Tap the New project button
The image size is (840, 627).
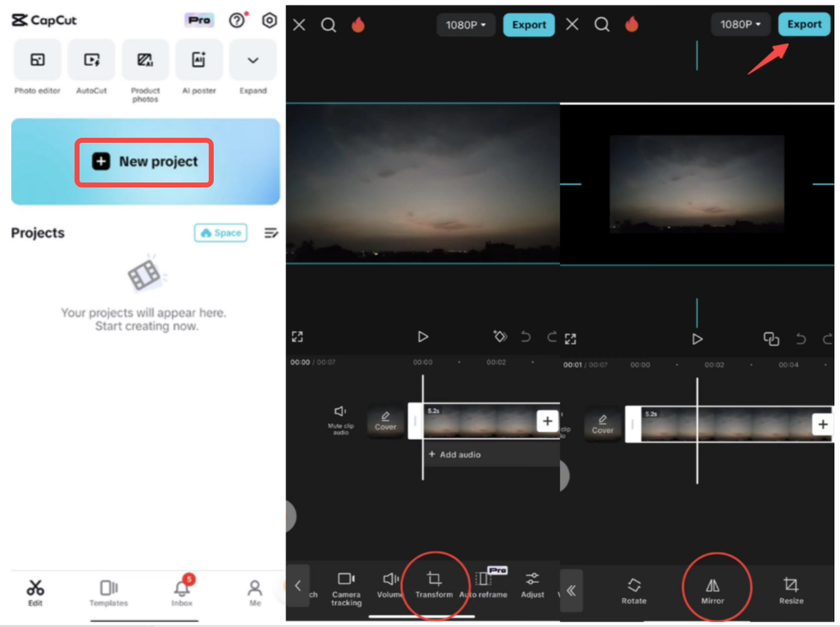tap(144, 161)
